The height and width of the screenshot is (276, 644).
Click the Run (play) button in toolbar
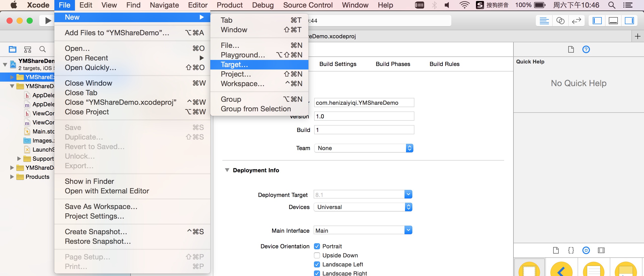pyautogui.click(x=48, y=20)
